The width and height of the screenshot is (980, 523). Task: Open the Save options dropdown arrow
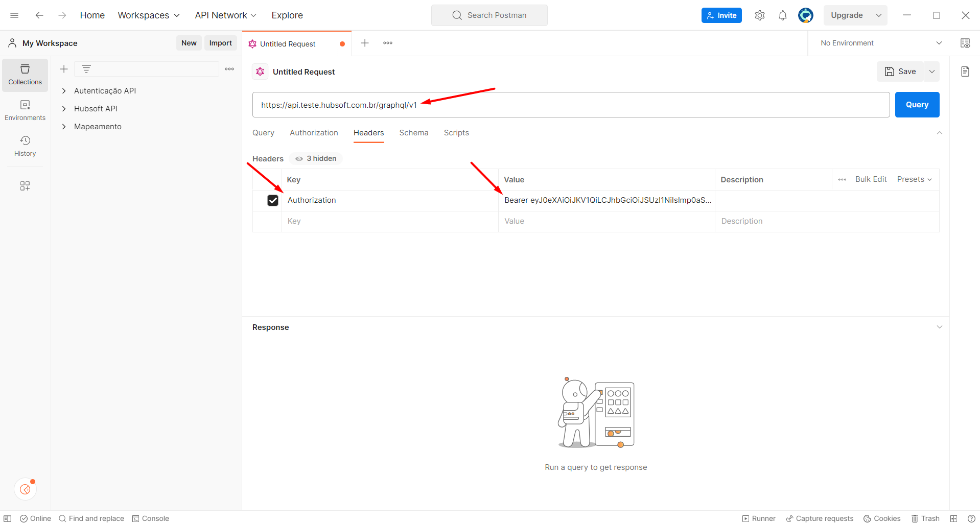tap(932, 72)
